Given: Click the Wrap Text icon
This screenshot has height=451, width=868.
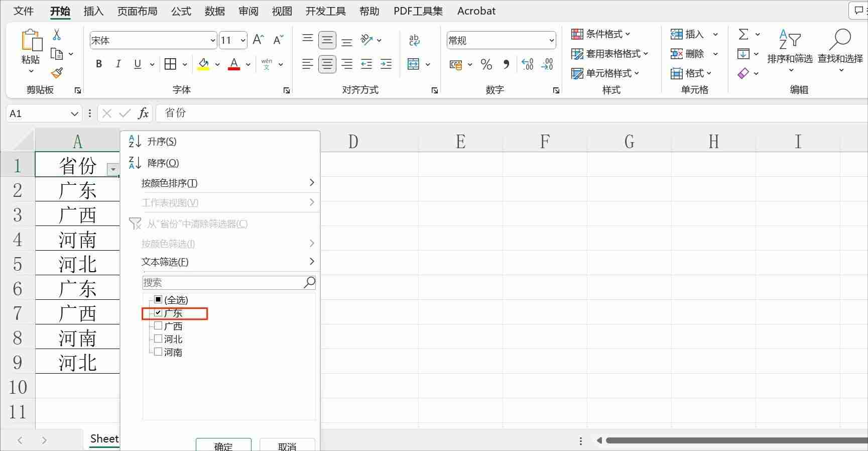Looking at the screenshot, I should click(x=414, y=40).
